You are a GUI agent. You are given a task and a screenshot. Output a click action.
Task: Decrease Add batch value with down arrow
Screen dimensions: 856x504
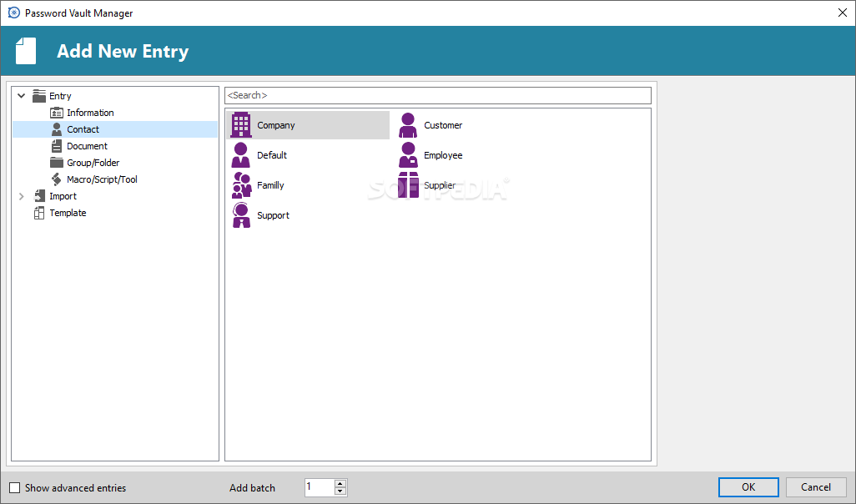coord(340,491)
